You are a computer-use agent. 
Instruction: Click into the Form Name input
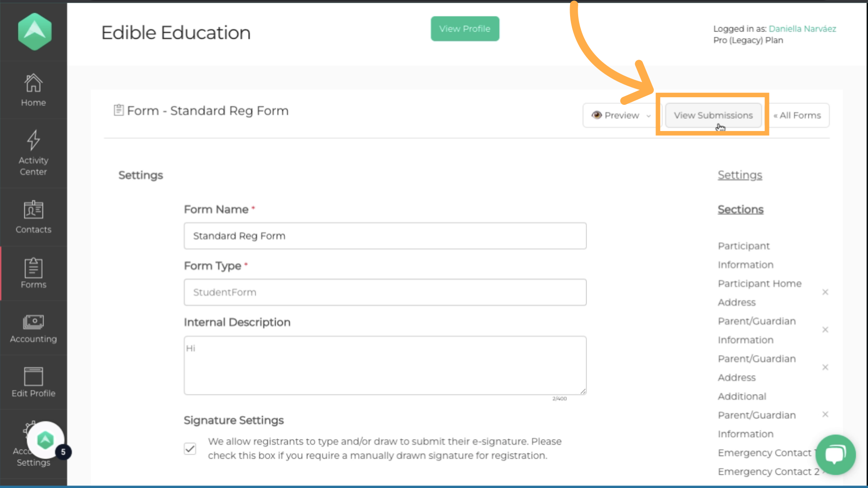point(385,236)
